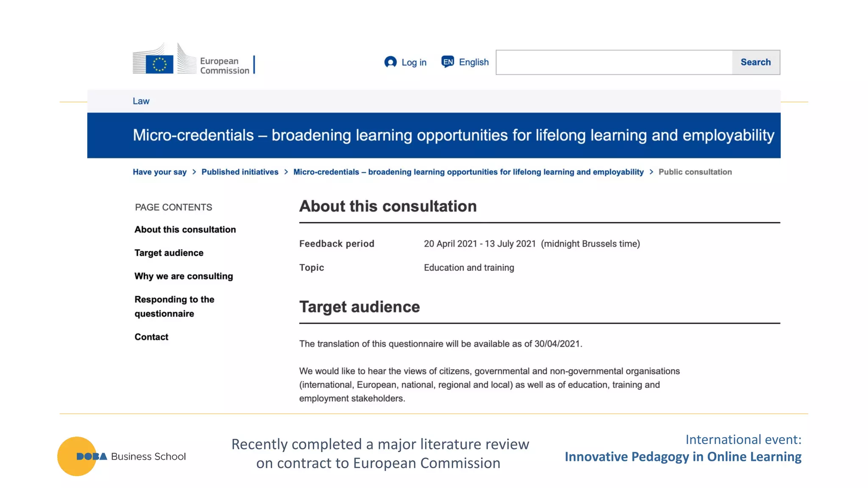Jump to Why we are consulting section
This screenshot has width=868, height=488.
click(184, 276)
